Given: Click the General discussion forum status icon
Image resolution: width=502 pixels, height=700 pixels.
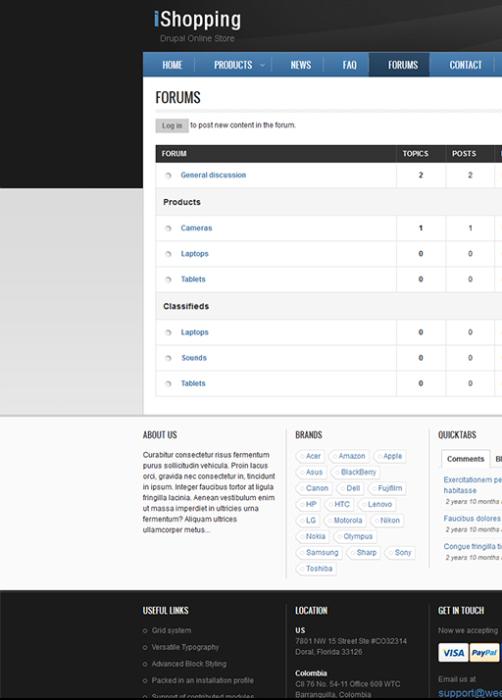Looking at the screenshot, I should coord(168,175).
